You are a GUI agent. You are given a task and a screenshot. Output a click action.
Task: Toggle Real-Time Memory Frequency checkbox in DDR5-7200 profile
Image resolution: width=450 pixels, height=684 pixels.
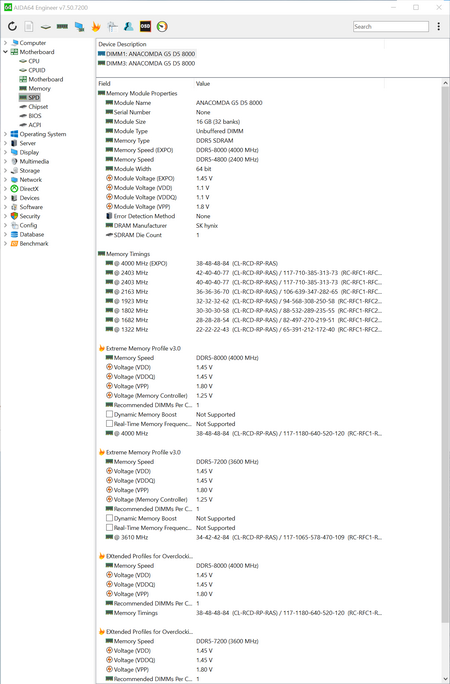click(x=109, y=527)
